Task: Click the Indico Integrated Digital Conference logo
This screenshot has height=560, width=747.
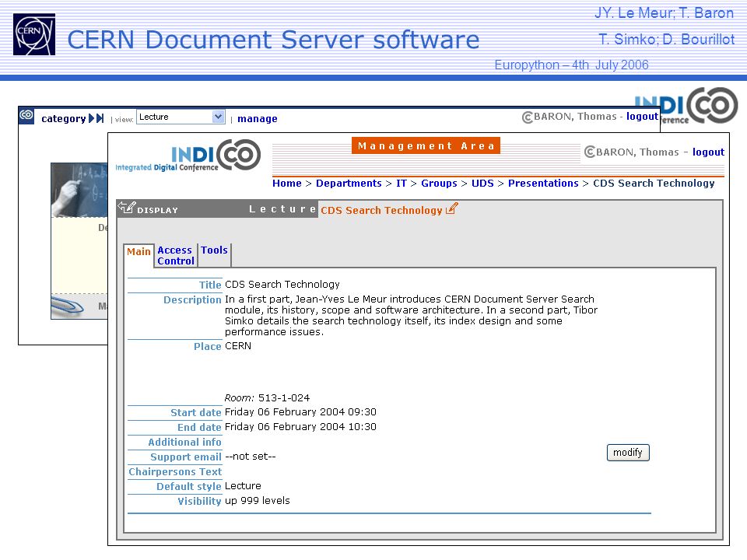Action: tap(188, 156)
